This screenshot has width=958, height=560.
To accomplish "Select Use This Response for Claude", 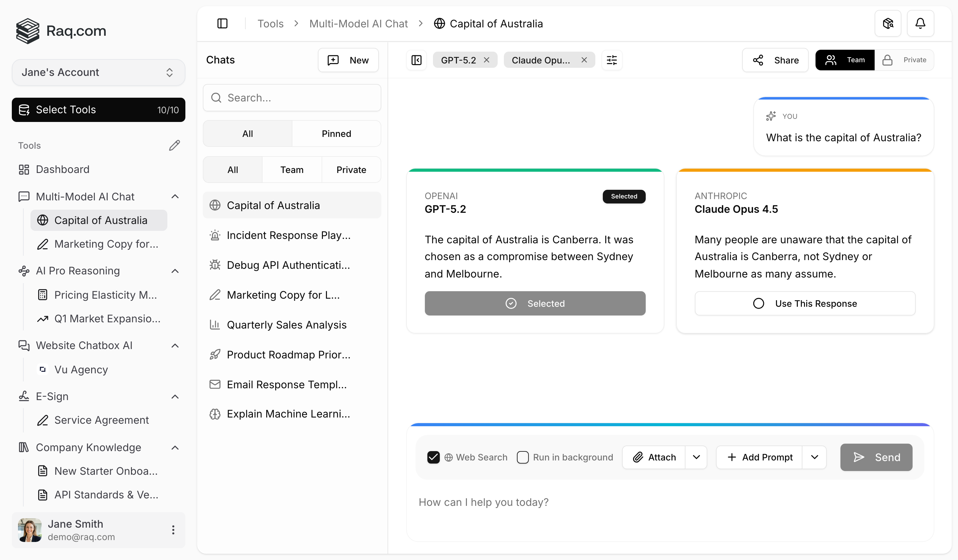I will tap(805, 303).
